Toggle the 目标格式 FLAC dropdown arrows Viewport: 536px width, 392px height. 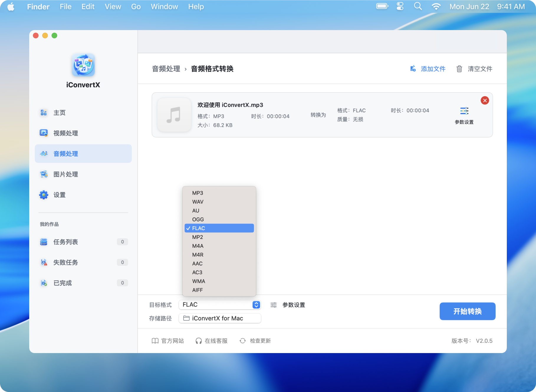pyautogui.click(x=256, y=305)
